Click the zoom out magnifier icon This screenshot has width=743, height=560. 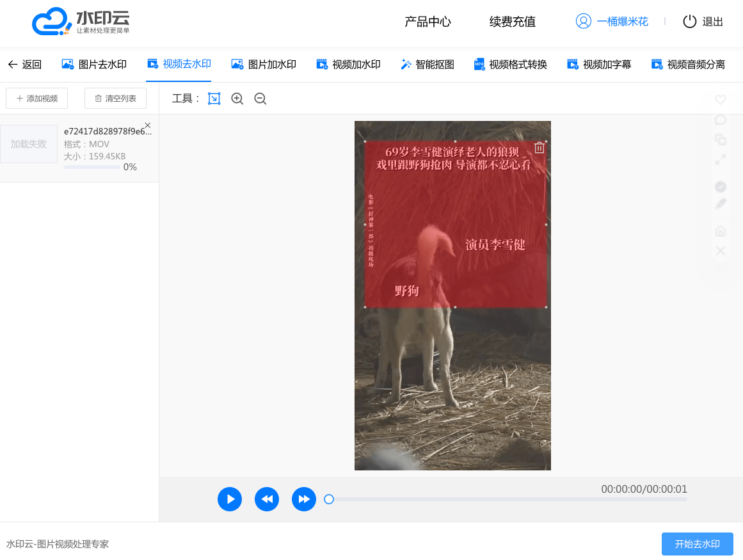(x=260, y=99)
